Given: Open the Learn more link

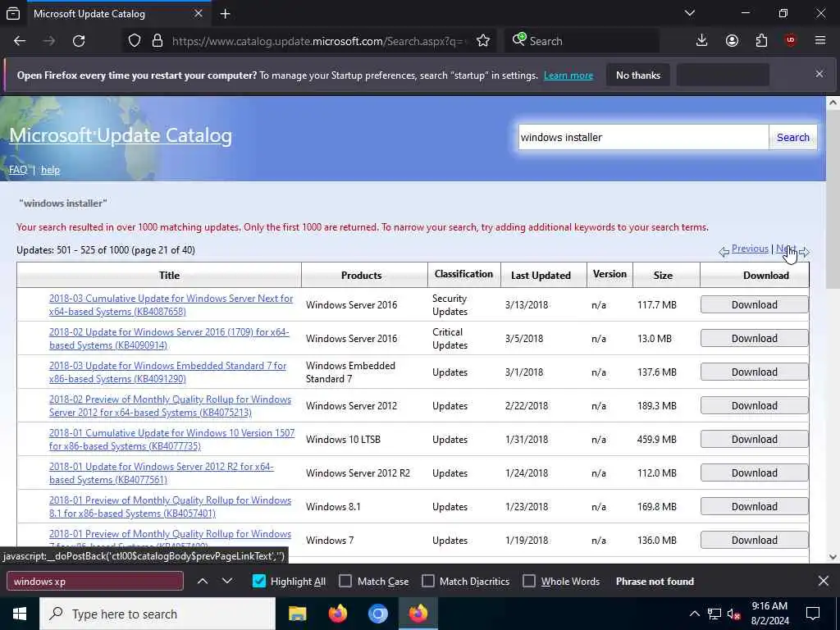Looking at the screenshot, I should click(568, 75).
